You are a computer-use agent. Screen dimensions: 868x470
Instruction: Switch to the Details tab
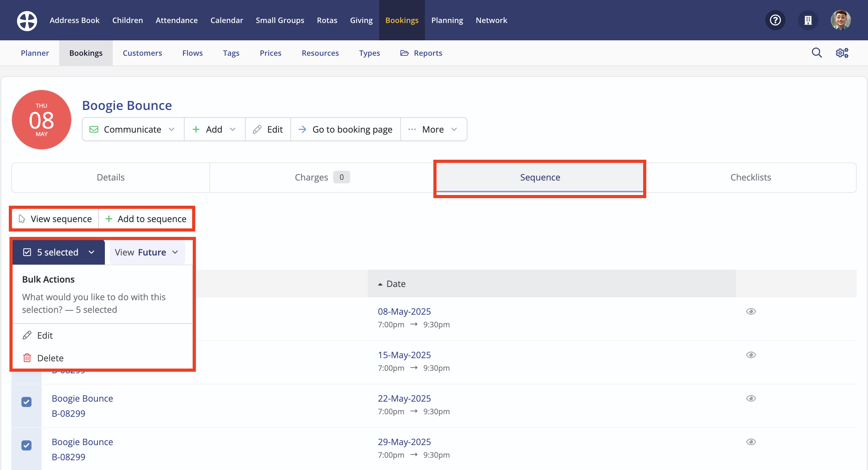click(x=111, y=178)
